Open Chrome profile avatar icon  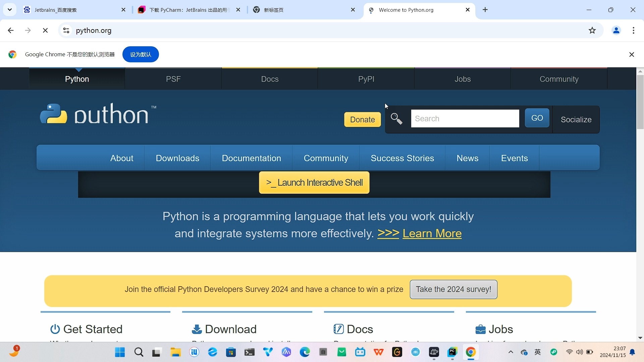point(616,30)
